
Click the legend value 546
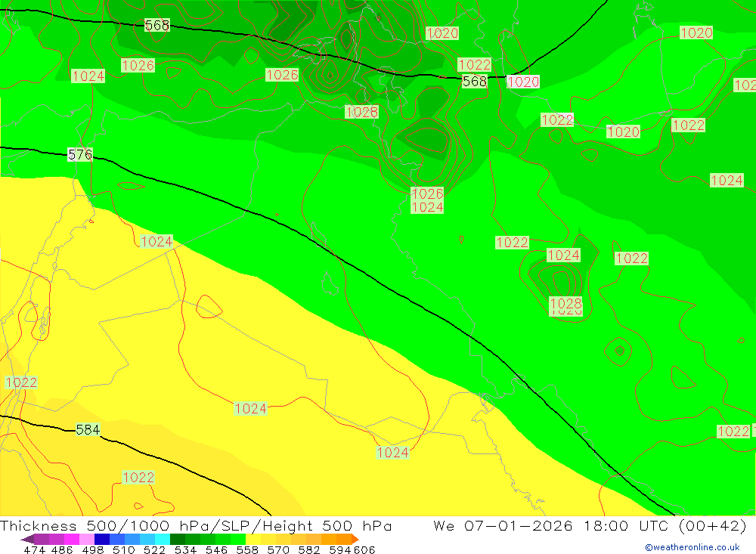(x=216, y=550)
